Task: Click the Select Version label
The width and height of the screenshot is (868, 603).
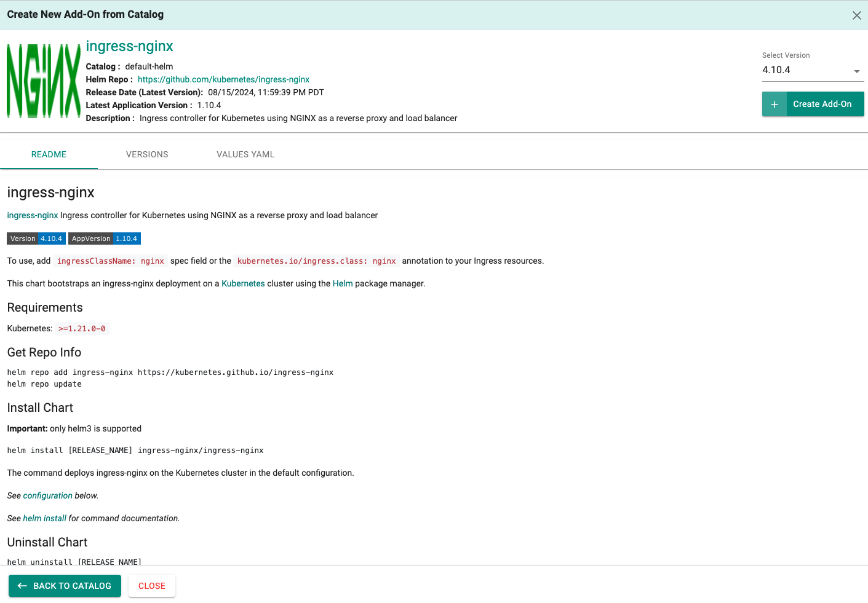Action: tap(786, 55)
